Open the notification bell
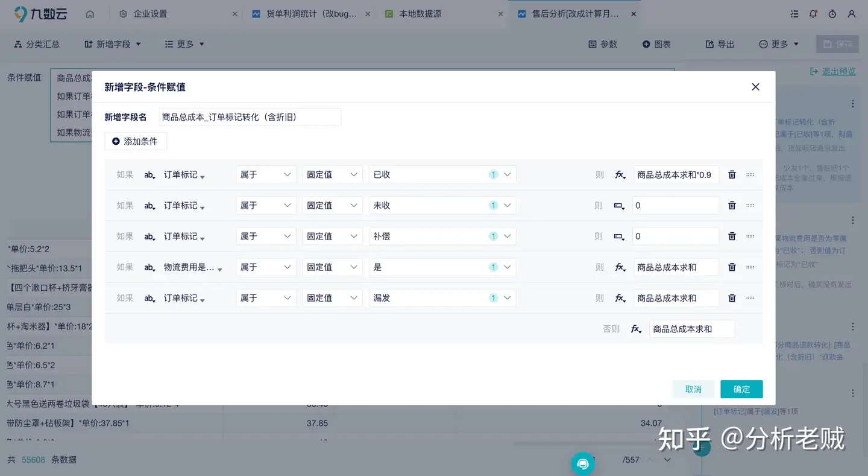 coord(813,13)
